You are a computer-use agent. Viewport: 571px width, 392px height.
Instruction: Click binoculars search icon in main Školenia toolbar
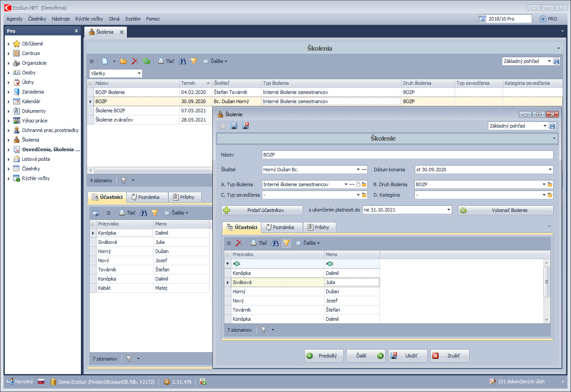tap(182, 61)
